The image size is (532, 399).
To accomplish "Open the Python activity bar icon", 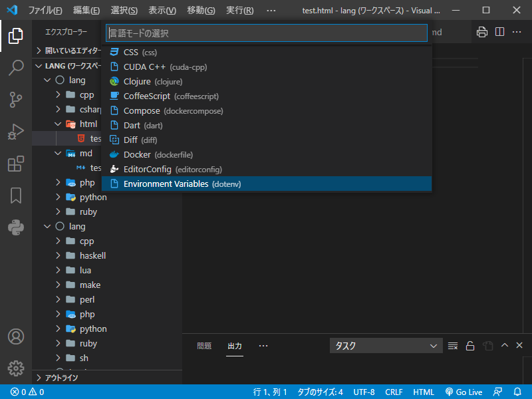I will pyautogui.click(x=15, y=227).
